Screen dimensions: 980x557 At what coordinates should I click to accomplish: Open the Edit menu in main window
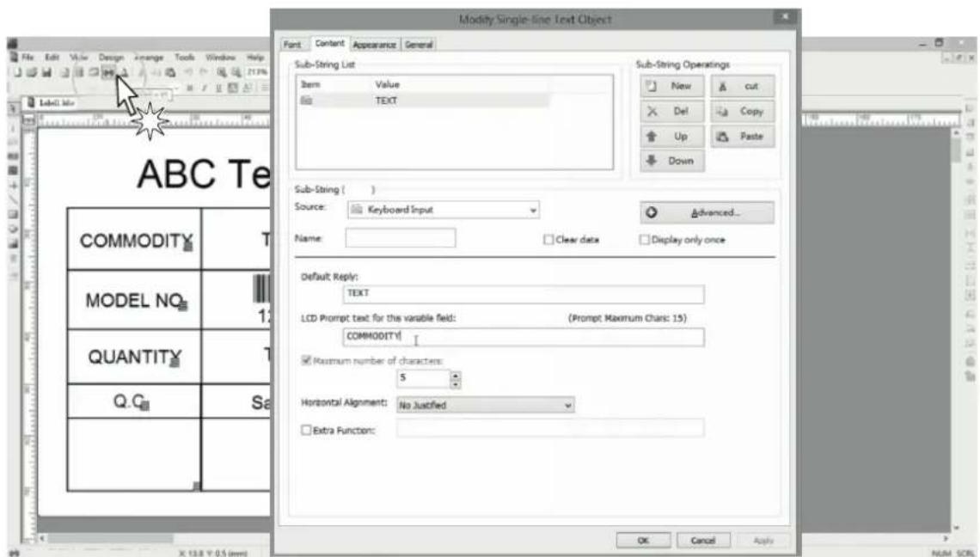pos(52,57)
